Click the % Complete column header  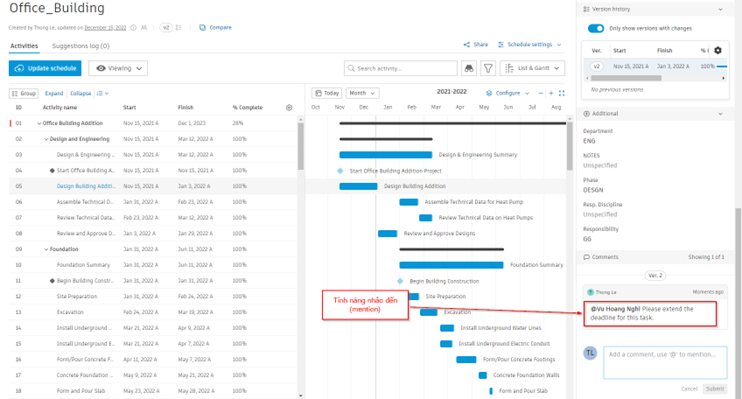click(247, 107)
